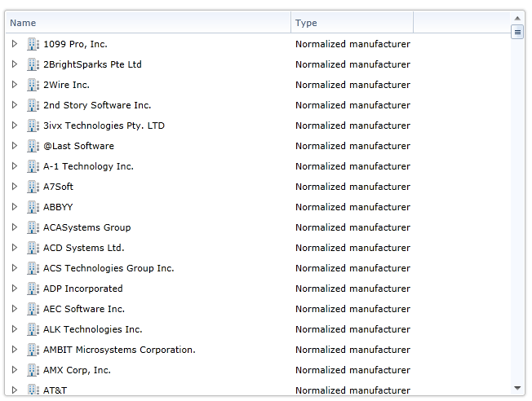Select the 2Wire Inc. name text
Viewport: 532px width, 401px height.
(x=67, y=85)
